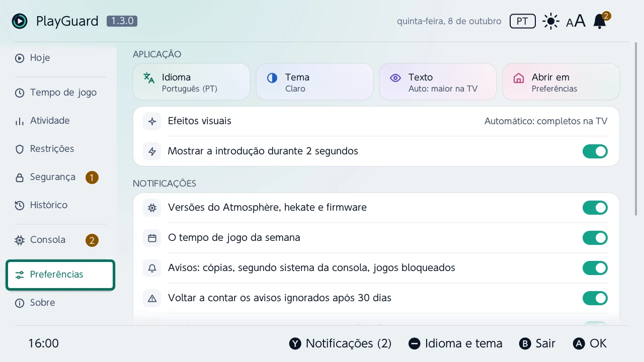Toggle O tempo de jogo da semana
The width and height of the screenshot is (644, 362).
[595, 238]
